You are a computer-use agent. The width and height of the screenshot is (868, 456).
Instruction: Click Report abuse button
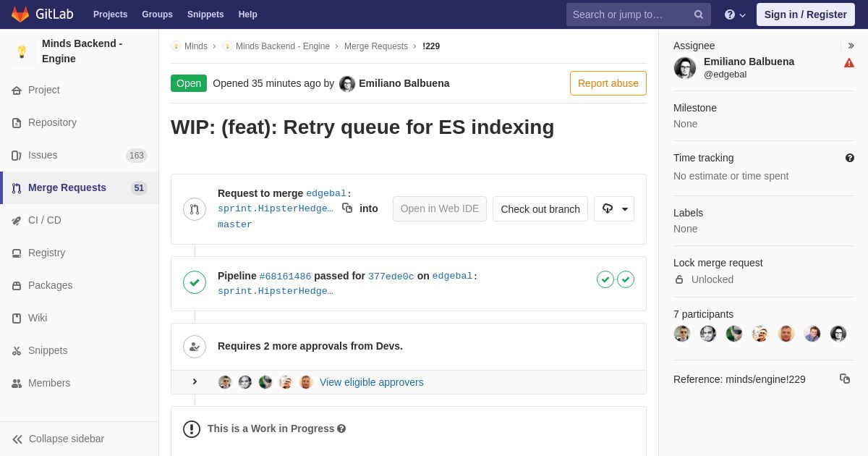(x=608, y=83)
